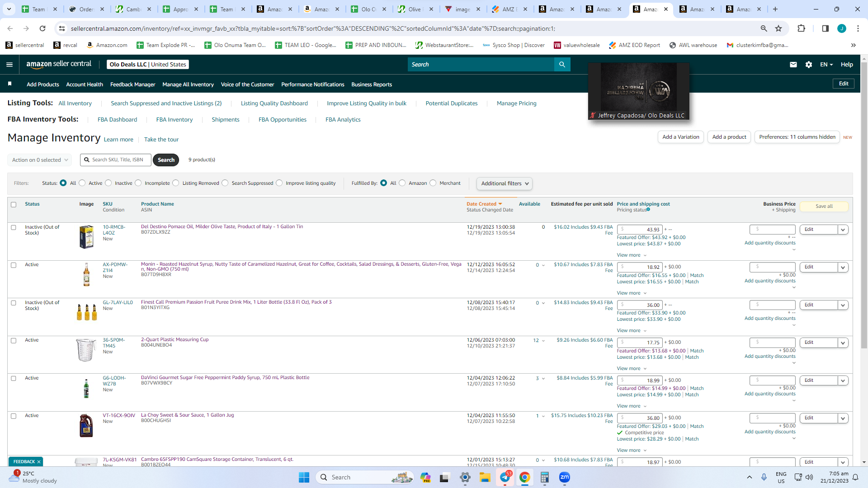Click the Monin Hazelnut Syrup product thumbnail
This screenshot has width=868, height=488.
tap(86, 274)
